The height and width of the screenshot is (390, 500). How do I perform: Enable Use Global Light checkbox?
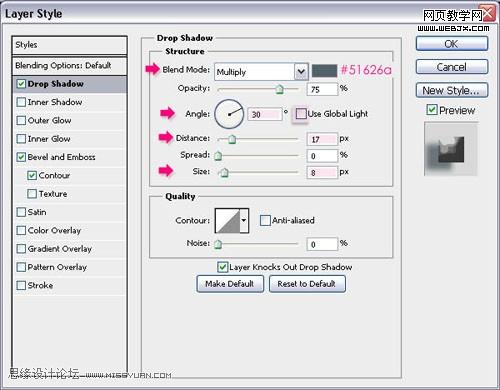(x=301, y=114)
